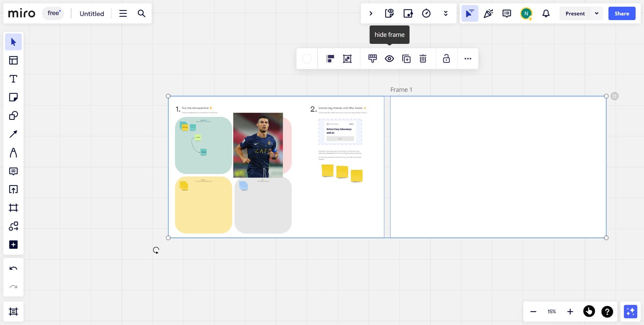Screen dimensions: 644x325
Task: Open the frame fill color swatch
Action: pyautogui.click(x=307, y=59)
